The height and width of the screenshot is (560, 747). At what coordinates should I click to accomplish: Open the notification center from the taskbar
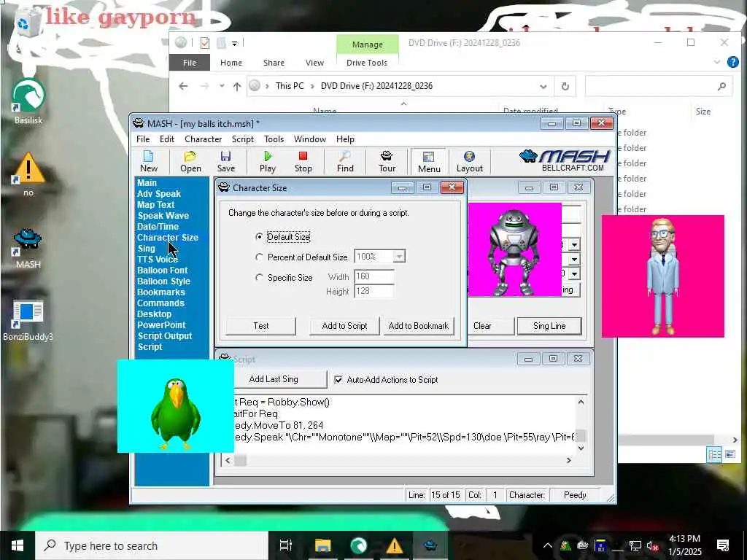[x=723, y=545]
